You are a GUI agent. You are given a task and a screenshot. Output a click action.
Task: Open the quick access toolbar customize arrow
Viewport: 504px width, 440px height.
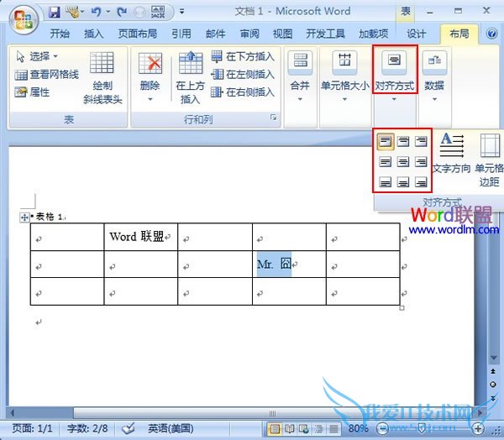point(182,12)
